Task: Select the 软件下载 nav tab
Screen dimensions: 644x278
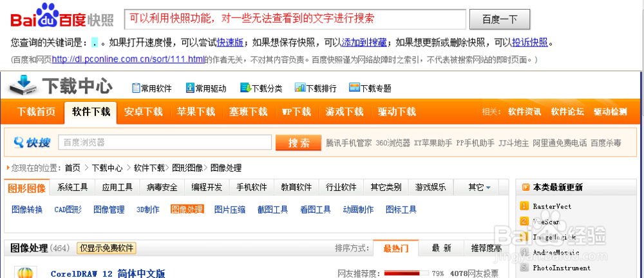Action: tap(91, 112)
